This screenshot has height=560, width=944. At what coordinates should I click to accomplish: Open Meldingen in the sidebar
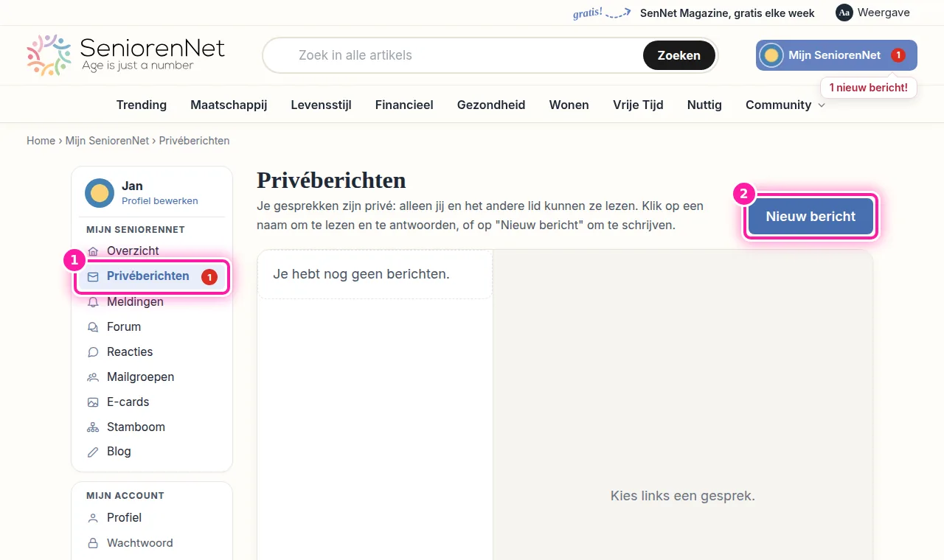coord(135,301)
